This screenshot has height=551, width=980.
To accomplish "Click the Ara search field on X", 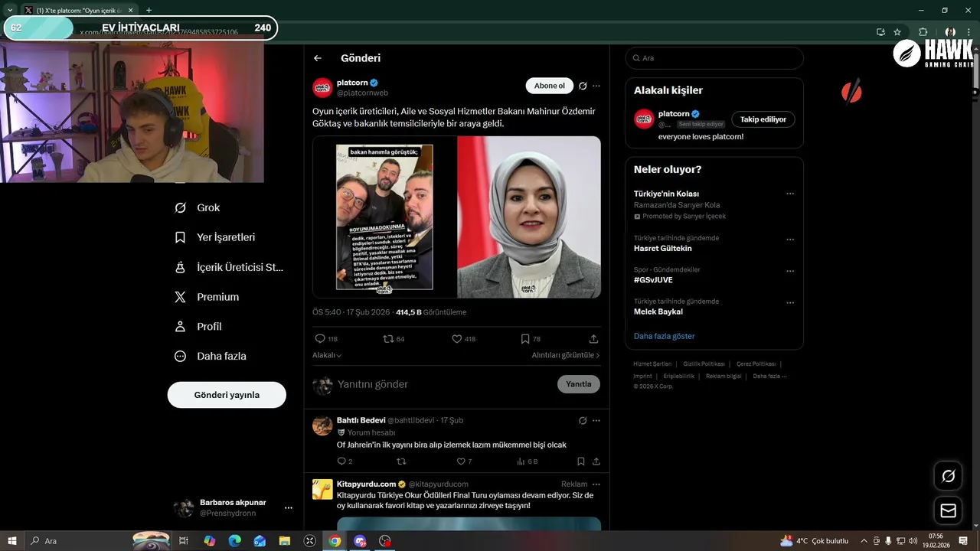I will point(714,58).
